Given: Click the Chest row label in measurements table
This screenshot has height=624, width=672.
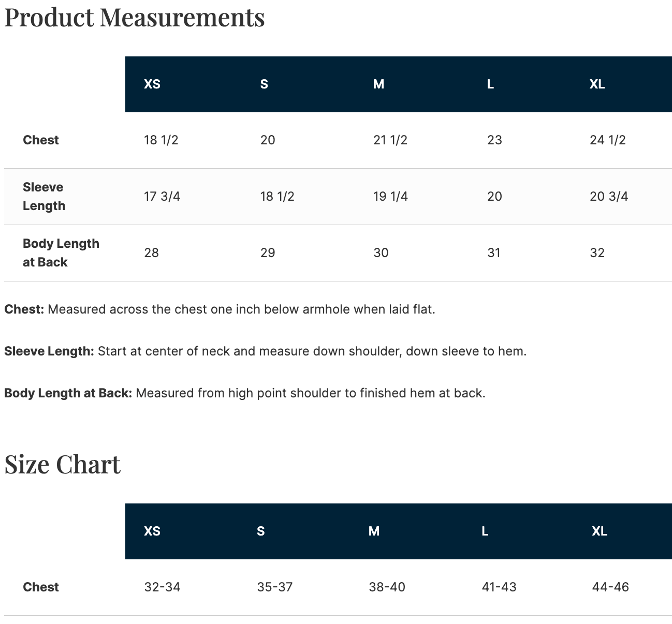Looking at the screenshot, I should pos(41,140).
